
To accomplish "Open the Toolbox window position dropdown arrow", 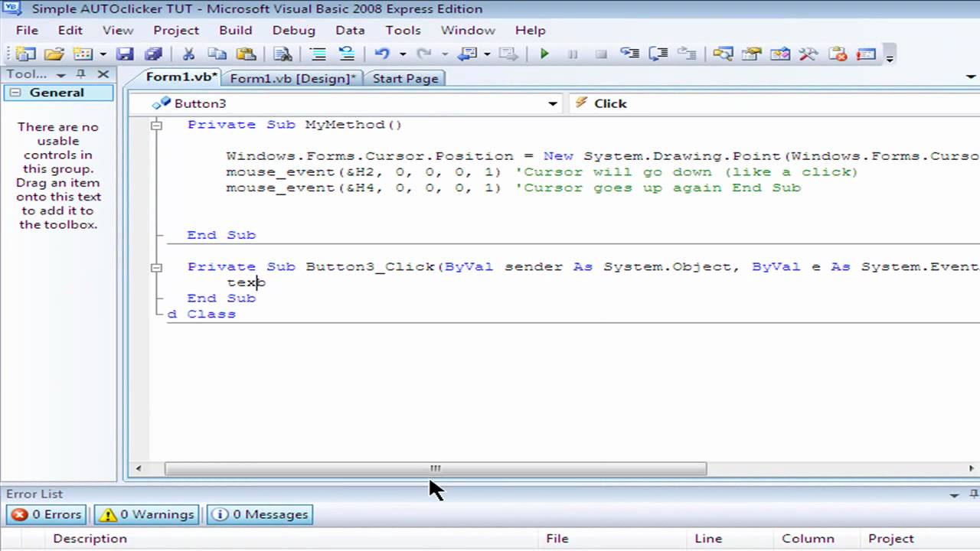I will click(61, 75).
